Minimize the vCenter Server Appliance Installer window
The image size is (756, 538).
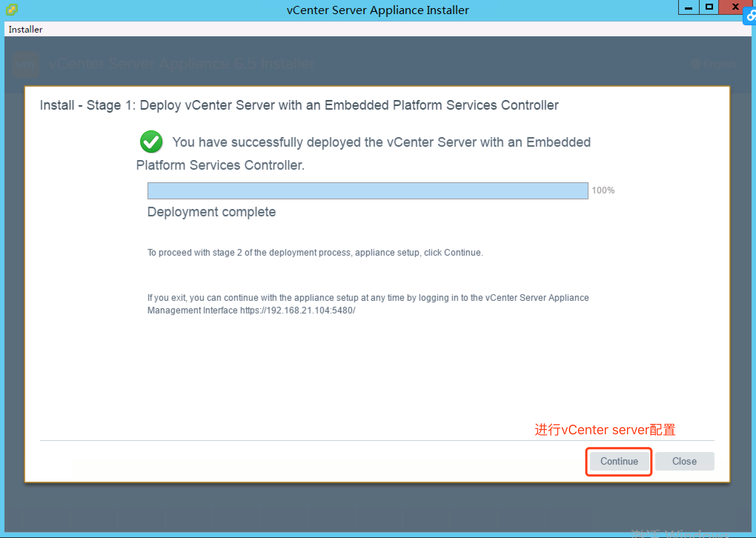click(689, 7)
